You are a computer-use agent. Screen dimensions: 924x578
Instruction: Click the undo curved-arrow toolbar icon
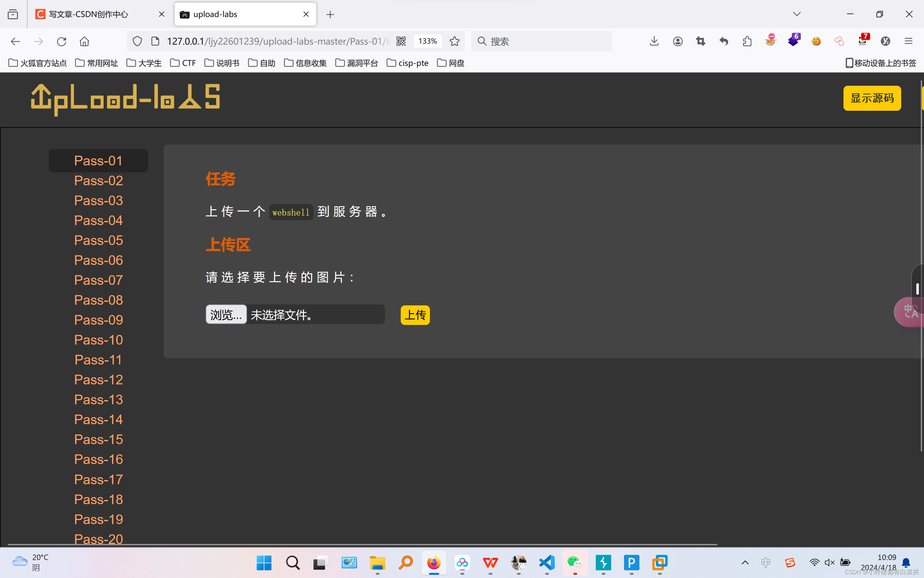tap(723, 41)
